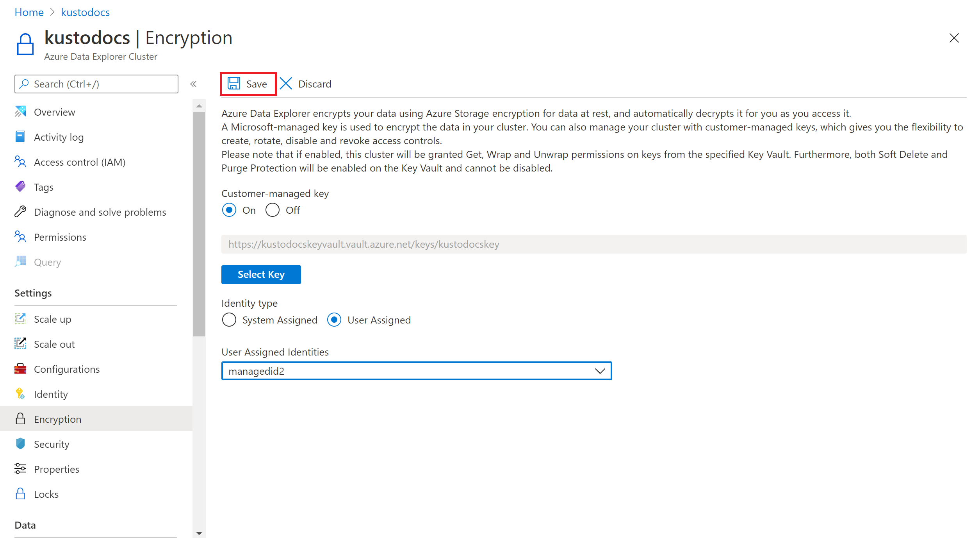Enable Customer-managed key On radio button
This screenshot has height=538, width=980.
click(x=229, y=210)
